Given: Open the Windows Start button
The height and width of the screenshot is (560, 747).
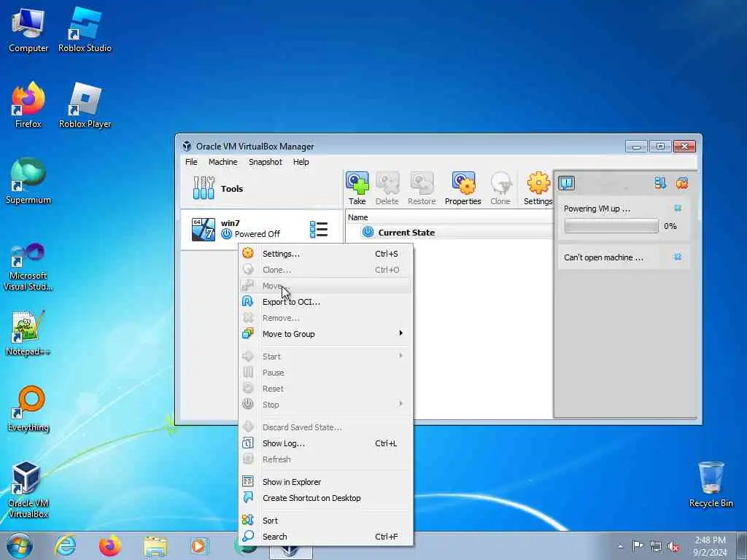Looking at the screenshot, I should point(20,545).
